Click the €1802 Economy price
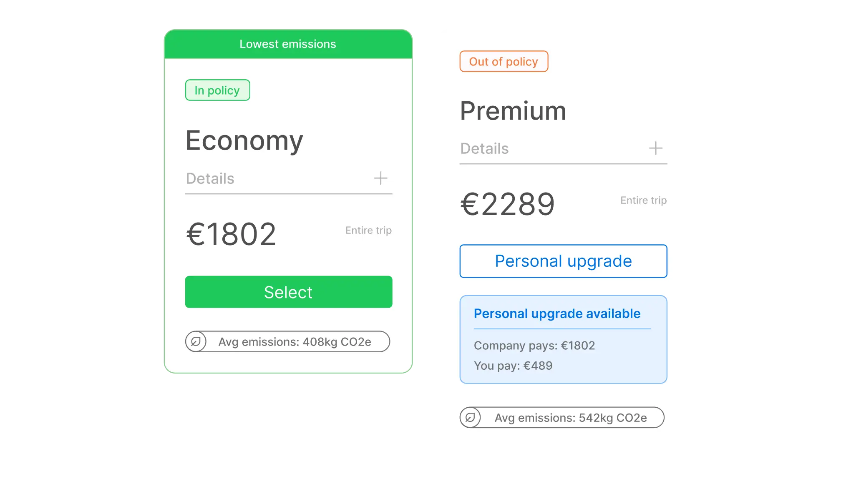 231,234
